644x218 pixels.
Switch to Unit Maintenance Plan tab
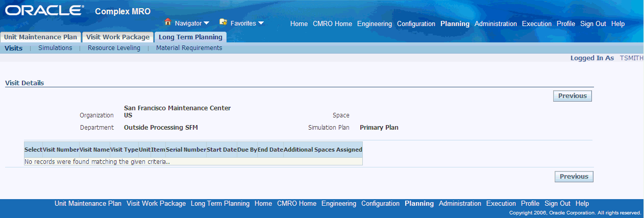[40, 37]
